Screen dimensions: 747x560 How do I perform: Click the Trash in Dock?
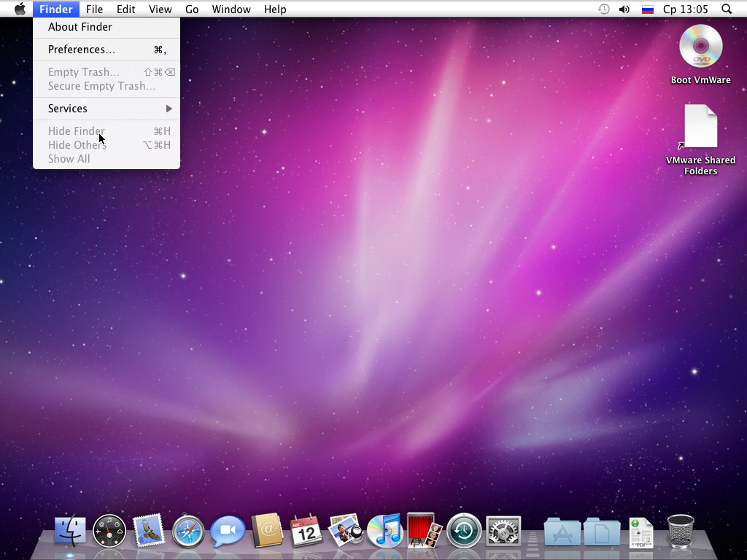click(681, 531)
